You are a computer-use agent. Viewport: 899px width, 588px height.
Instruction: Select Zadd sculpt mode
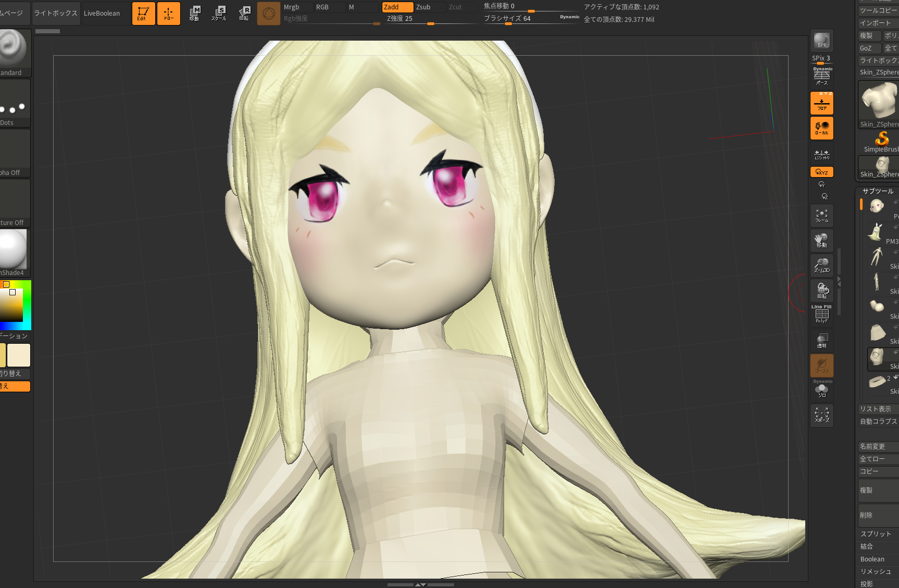(x=398, y=7)
